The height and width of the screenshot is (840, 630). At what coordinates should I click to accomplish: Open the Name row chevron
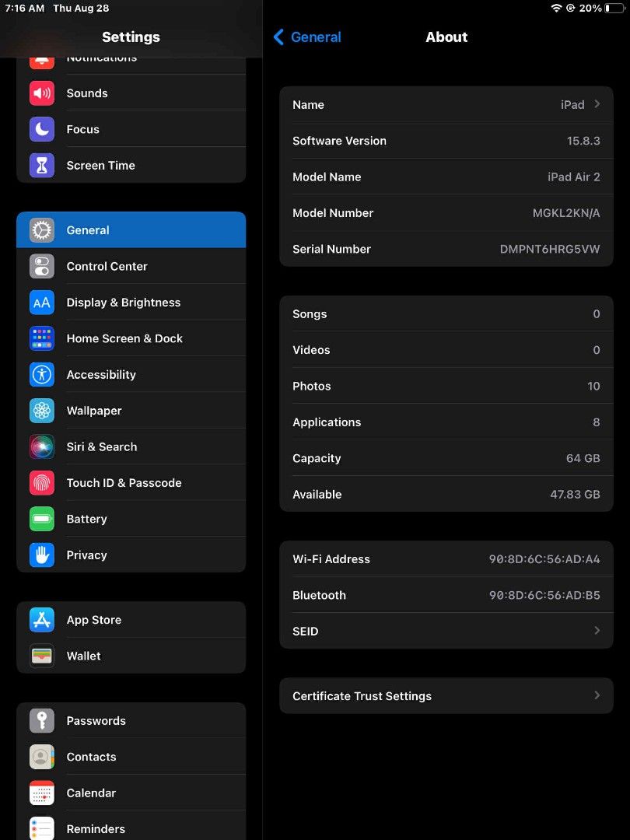click(597, 104)
